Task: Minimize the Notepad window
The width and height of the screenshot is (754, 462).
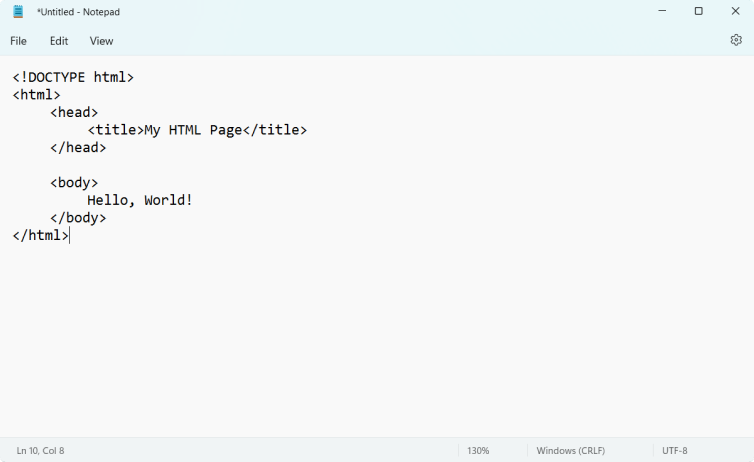Action: point(662,11)
